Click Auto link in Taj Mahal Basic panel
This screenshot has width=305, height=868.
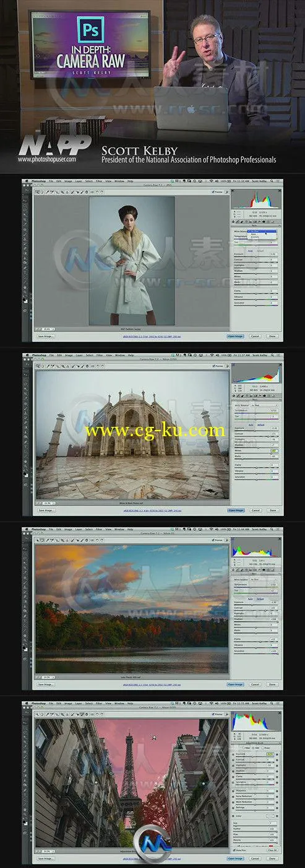click(x=251, y=425)
